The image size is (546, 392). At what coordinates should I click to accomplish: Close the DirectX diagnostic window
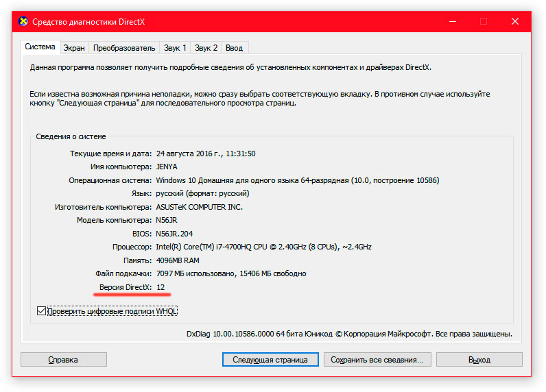click(515, 21)
